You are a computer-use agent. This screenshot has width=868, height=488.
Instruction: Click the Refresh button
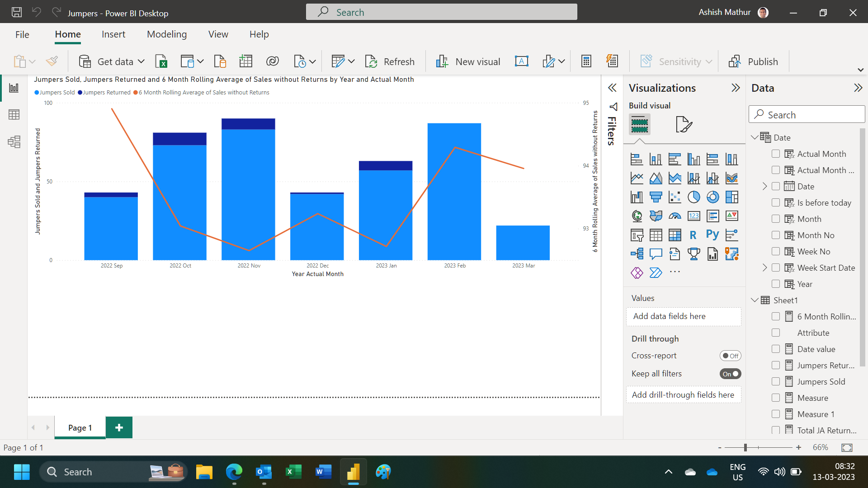tap(390, 61)
